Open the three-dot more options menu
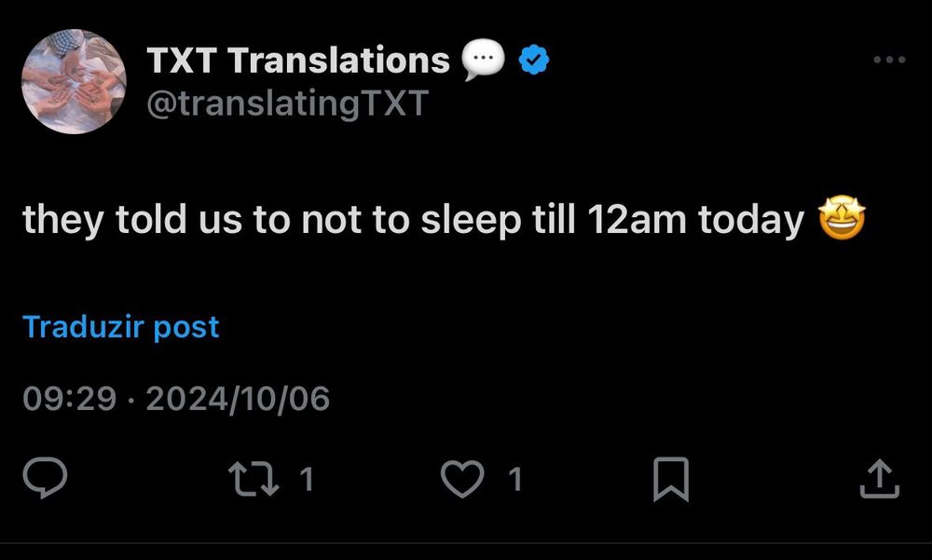Image resolution: width=932 pixels, height=560 pixels. pyautogui.click(x=888, y=61)
